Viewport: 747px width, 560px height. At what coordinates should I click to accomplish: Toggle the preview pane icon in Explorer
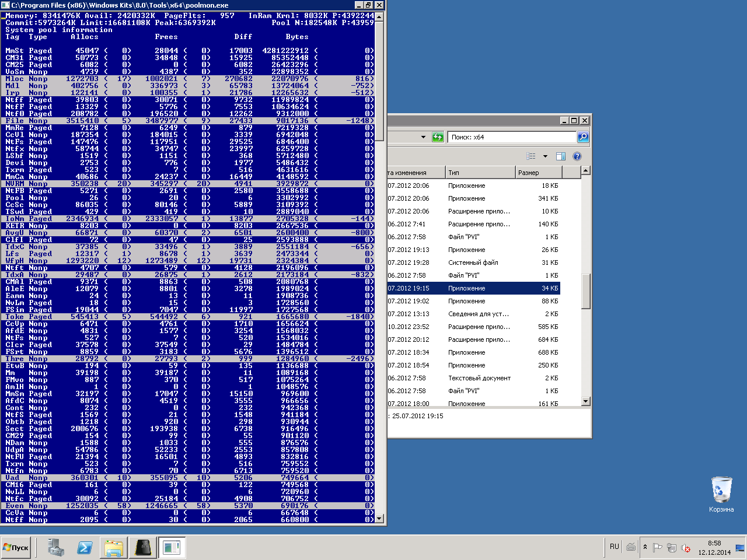pyautogui.click(x=561, y=156)
